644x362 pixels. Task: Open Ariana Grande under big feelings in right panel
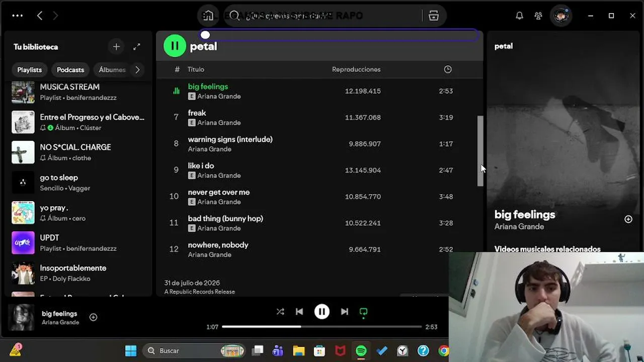519,227
